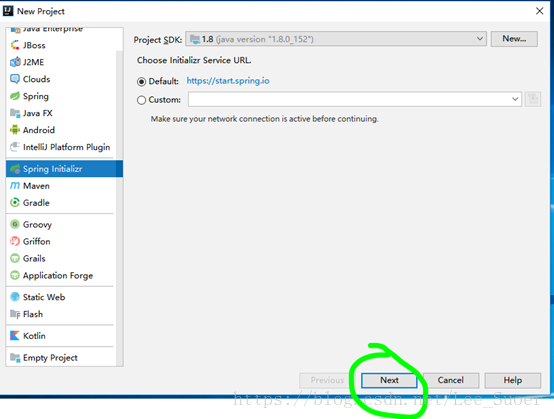
Task: Click the Application Forge label
Action: (x=58, y=276)
